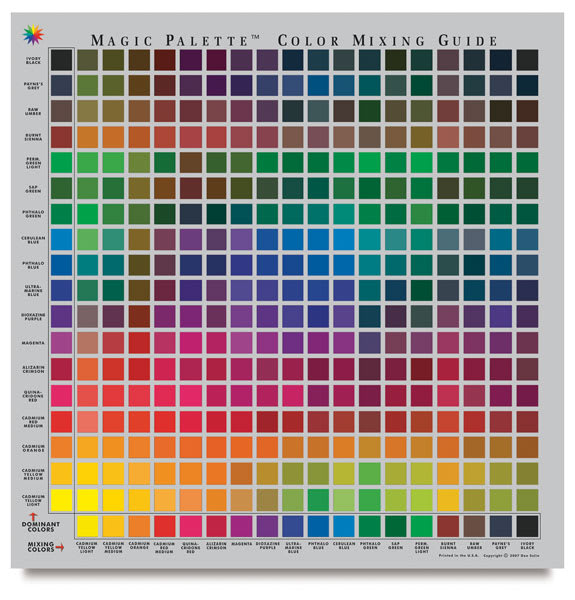Click the Printed in the U.S.A. text
The width and height of the screenshot is (575, 600).
pyautogui.click(x=458, y=555)
